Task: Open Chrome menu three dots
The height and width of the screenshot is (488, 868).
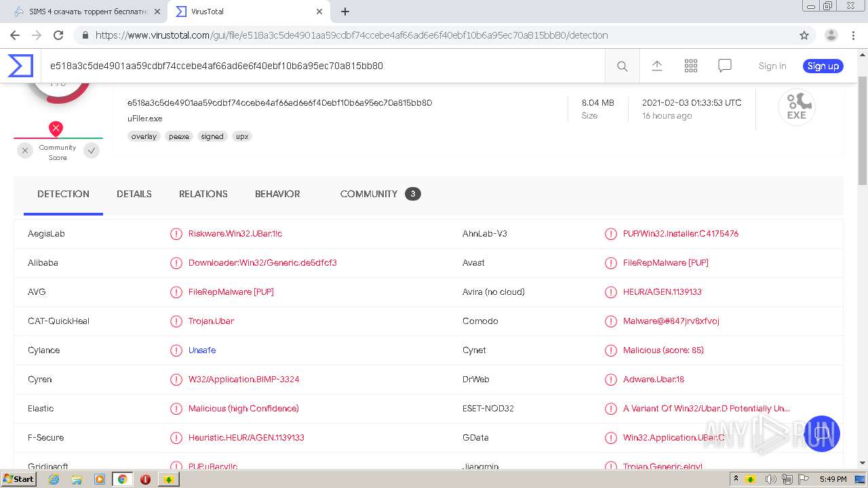Action: 853,35
